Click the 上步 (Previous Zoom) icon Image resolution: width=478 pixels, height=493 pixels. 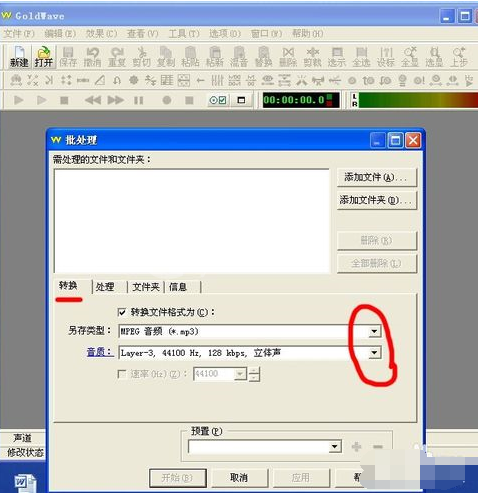[459, 57]
